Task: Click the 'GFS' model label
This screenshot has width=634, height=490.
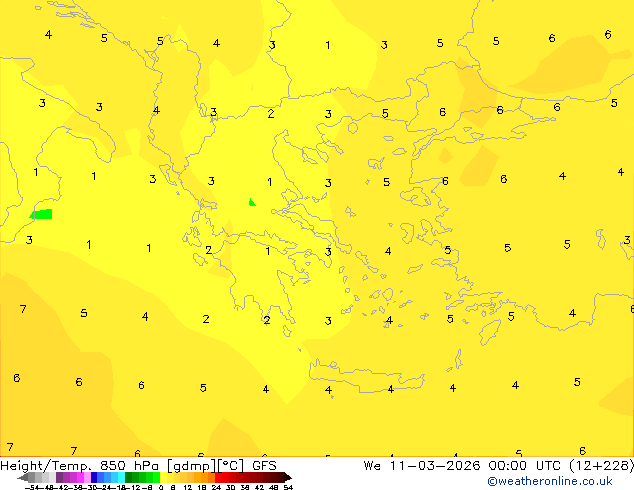Action: point(264,466)
